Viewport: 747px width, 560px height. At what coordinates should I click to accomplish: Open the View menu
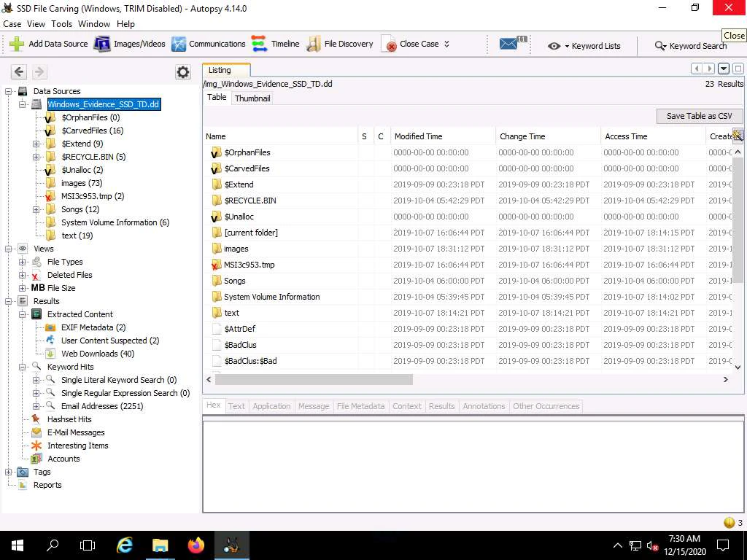[x=36, y=24]
